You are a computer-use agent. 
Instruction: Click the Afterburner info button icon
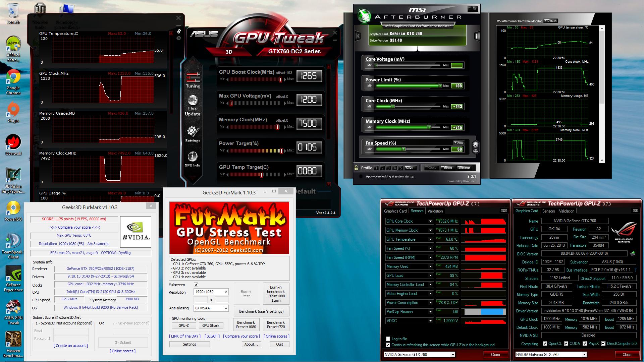pyautogui.click(x=477, y=36)
